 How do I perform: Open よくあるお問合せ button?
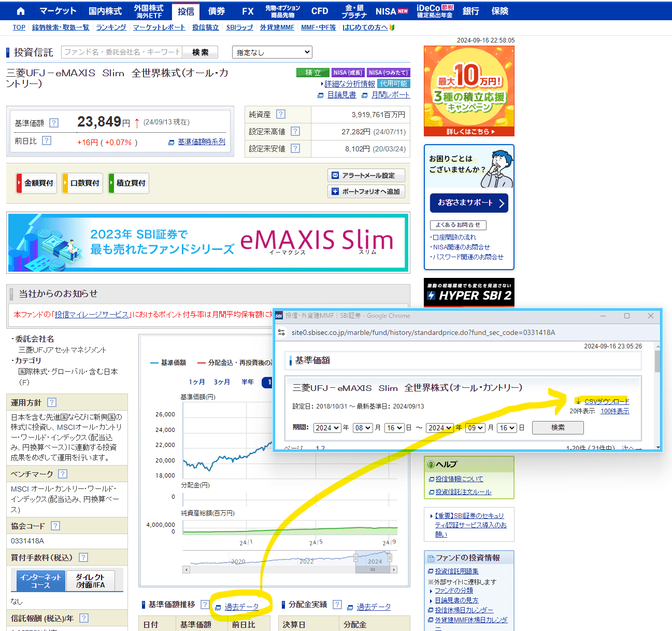458,225
